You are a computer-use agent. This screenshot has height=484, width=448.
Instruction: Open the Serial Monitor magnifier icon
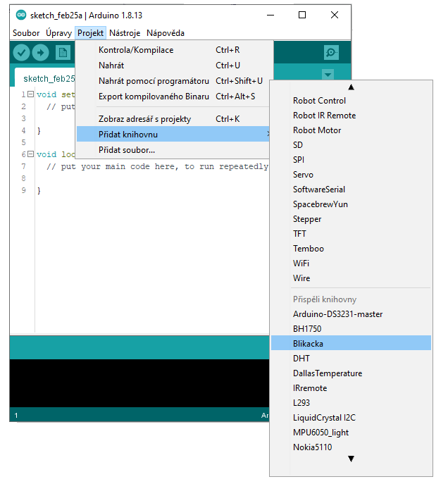point(331,53)
